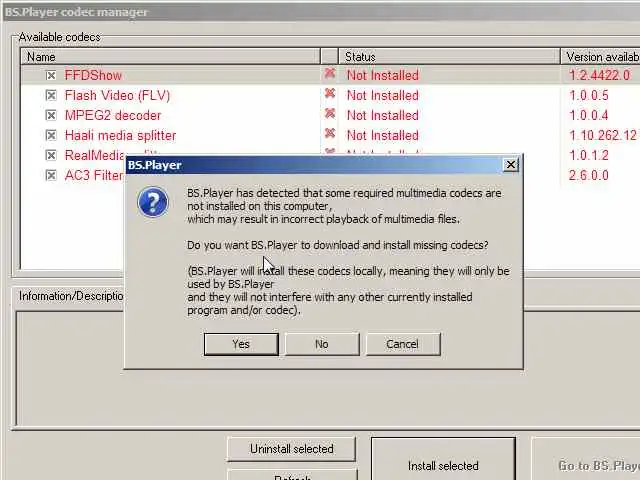Cancel the BS.Player codec prompt

pos(403,344)
